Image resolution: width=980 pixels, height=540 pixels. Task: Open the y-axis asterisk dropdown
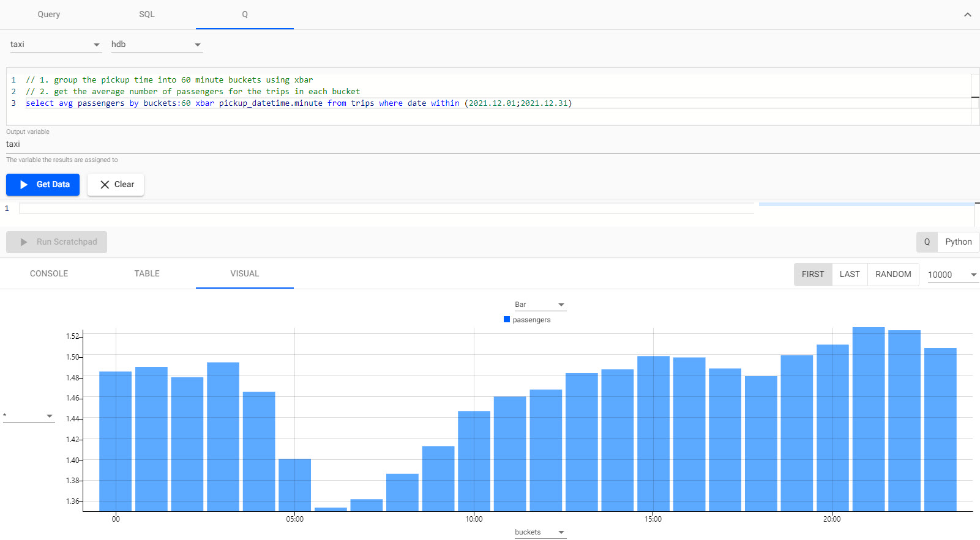(x=29, y=416)
